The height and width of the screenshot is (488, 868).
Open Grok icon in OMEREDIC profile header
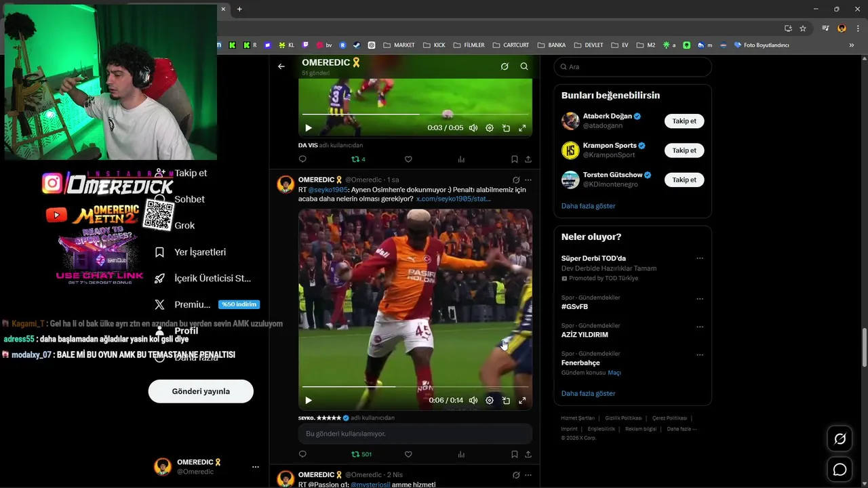pyautogui.click(x=505, y=66)
